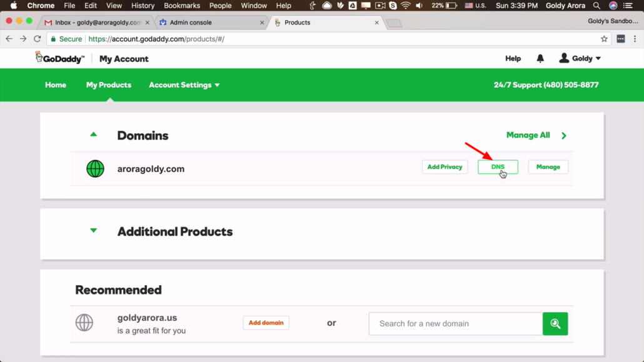Open the History menu
Image resolution: width=644 pixels, height=362 pixels.
click(x=143, y=6)
